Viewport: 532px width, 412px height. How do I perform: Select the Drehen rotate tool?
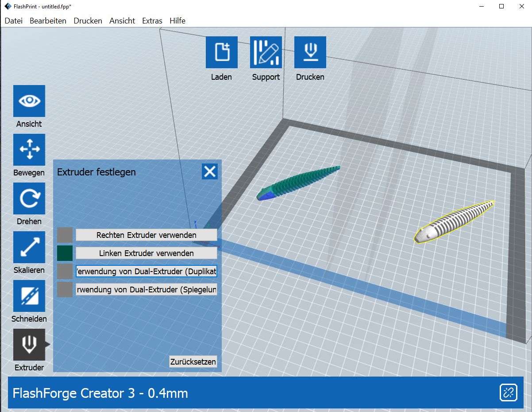(29, 198)
